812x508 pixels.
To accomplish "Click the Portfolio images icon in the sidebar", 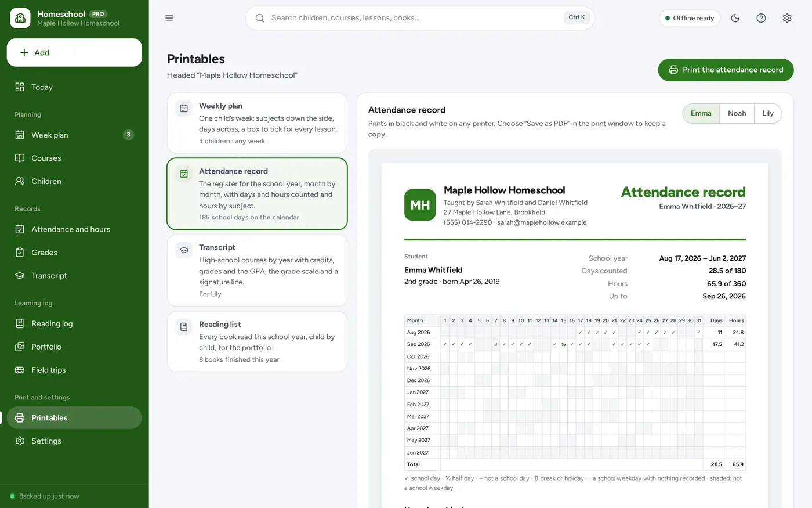I will (20, 347).
